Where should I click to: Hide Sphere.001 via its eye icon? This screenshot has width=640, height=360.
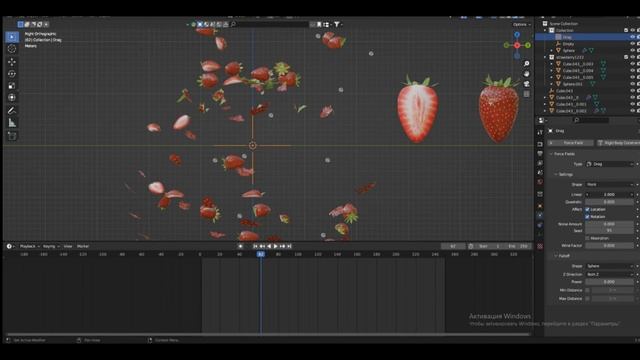pos(632,84)
